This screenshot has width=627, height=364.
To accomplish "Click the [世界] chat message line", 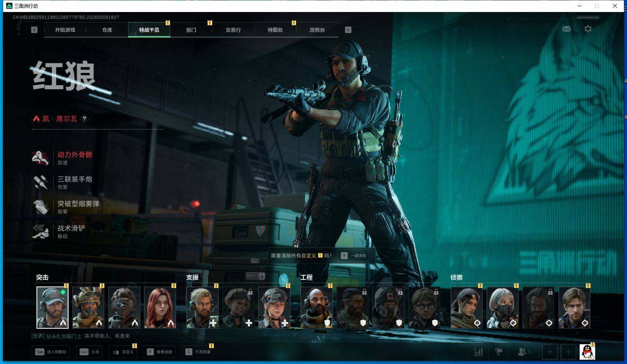I will click(x=81, y=336).
